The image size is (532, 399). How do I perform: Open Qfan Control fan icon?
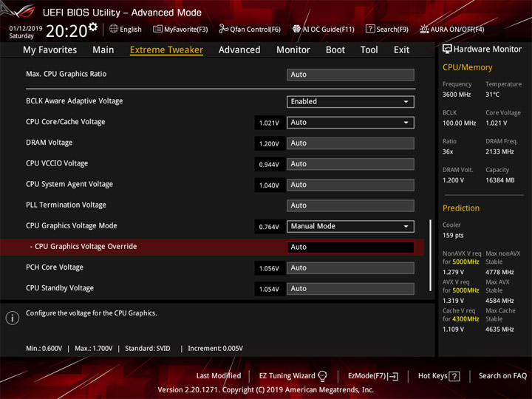pos(223,29)
